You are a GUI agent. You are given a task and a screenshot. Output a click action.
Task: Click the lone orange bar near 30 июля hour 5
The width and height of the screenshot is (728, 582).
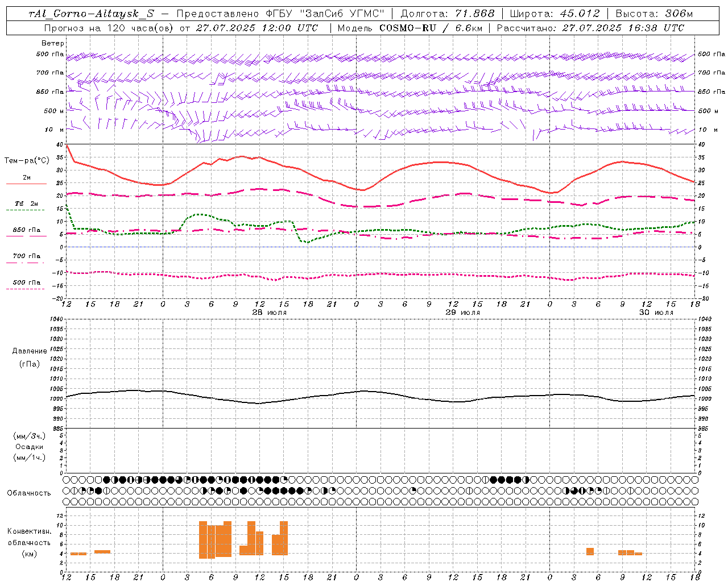pyautogui.click(x=590, y=551)
